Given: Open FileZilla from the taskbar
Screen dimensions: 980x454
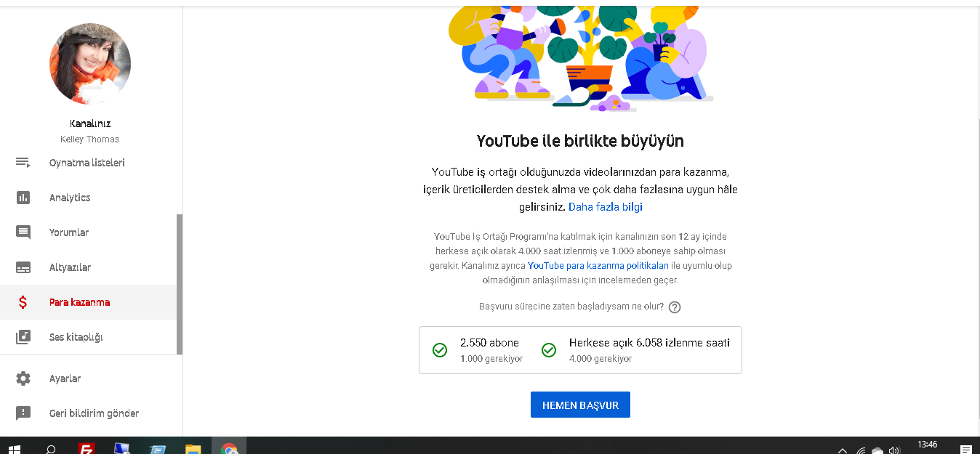Looking at the screenshot, I should (87, 449).
